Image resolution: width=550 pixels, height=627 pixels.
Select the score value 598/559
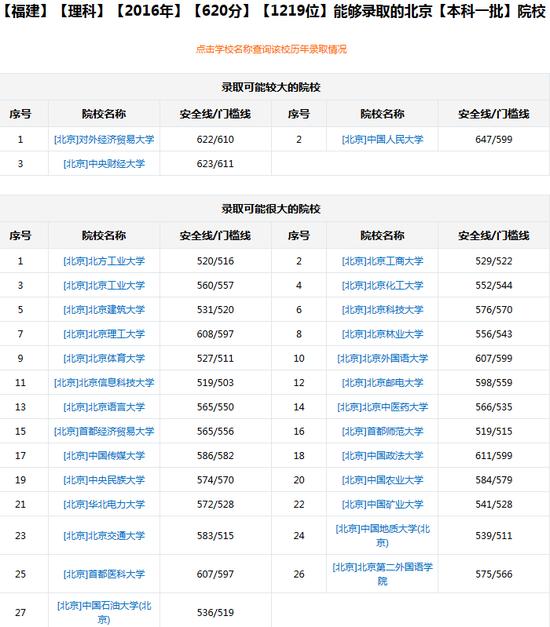(x=494, y=383)
